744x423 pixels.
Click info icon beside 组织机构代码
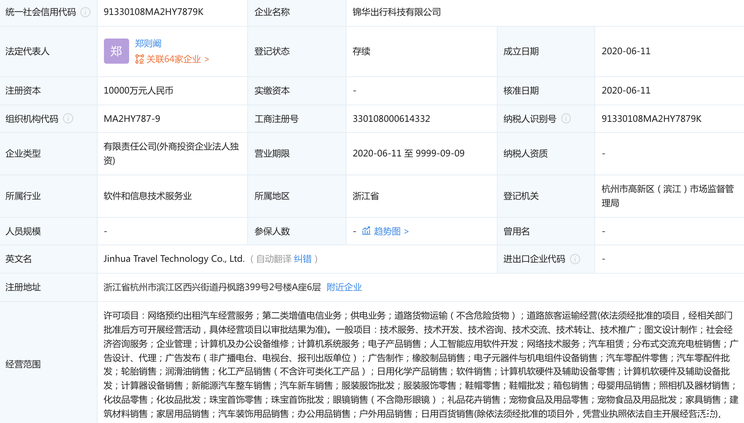click(68, 118)
